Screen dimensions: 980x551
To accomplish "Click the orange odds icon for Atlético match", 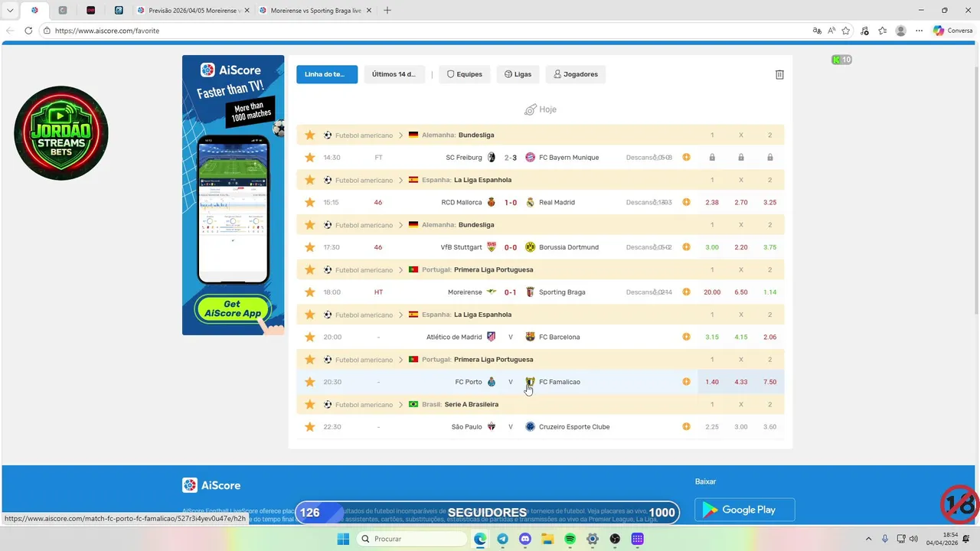I will [686, 337].
